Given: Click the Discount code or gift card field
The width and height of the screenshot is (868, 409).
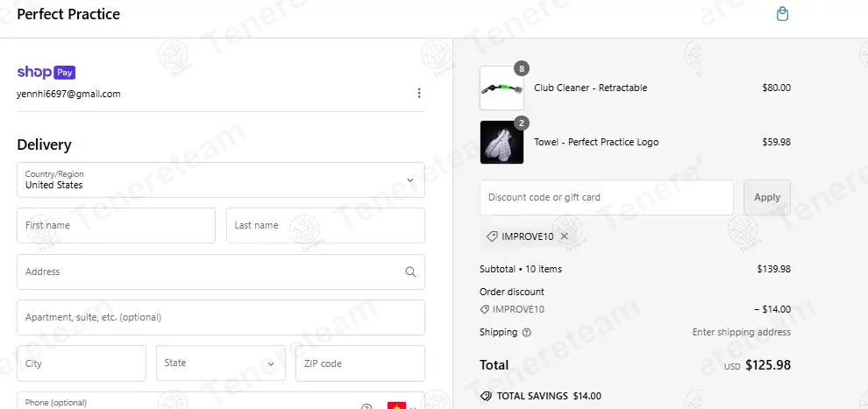Looking at the screenshot, I should pyautogui.click(x=607, y=197).
